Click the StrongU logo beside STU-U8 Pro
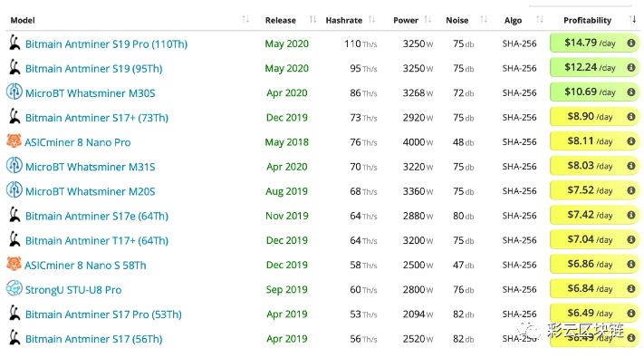This screenshot has height=358, width=644. (14, 288)
